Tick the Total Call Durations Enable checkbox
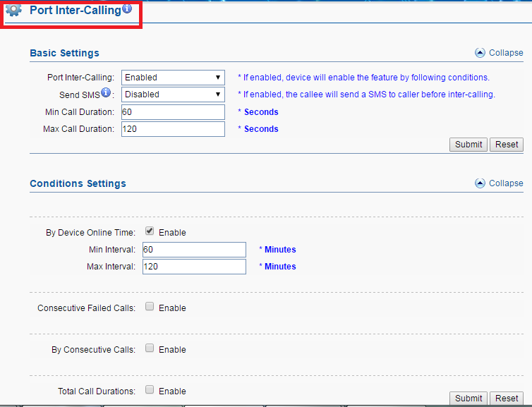532x407 pixels. [x=150, y=389]
